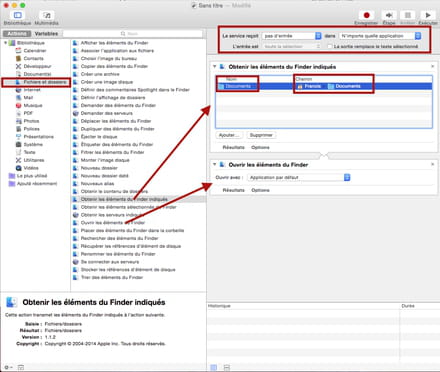Check La sortie remplace le texte sélectionné
The width and height of the screenshot is (440, 372).
330,46
